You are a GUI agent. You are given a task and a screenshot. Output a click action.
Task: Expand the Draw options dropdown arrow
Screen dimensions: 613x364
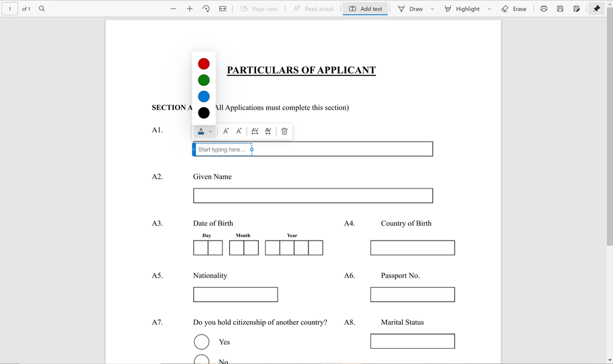[x=432, y=9]
